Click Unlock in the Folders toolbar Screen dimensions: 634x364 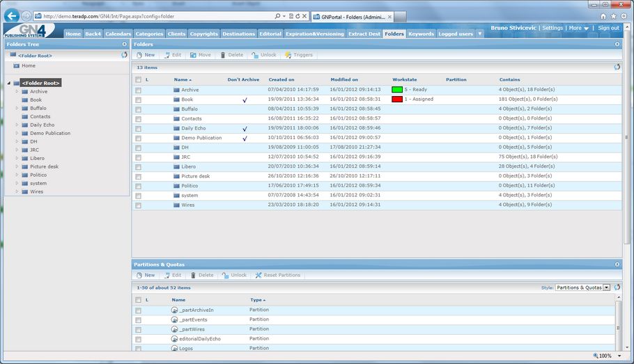[264, 55]
